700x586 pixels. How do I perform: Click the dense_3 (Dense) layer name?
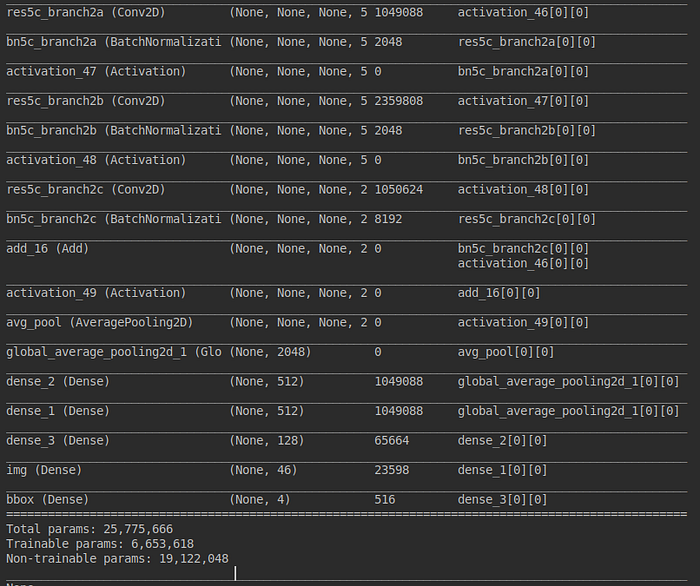[x=58, y=441]
